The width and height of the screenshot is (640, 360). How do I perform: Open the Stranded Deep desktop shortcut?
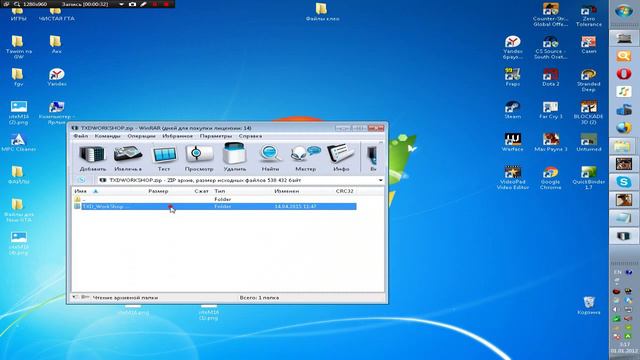589,80
